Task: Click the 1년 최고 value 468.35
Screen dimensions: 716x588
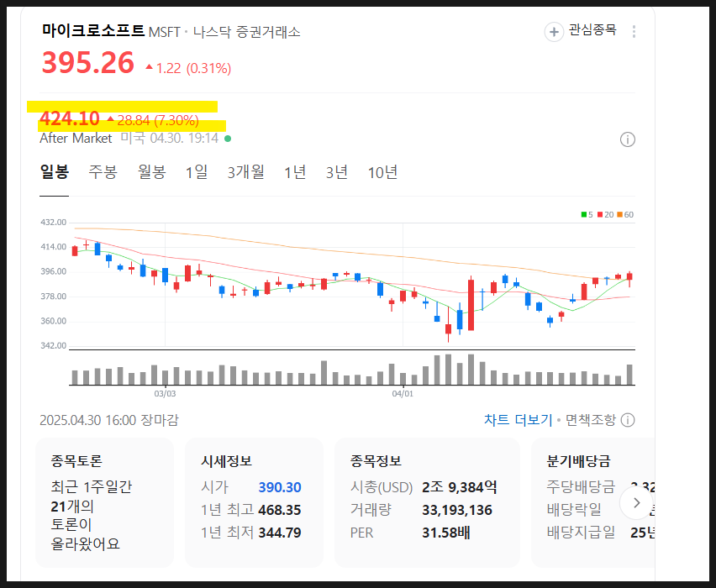Action: point(280,510)
